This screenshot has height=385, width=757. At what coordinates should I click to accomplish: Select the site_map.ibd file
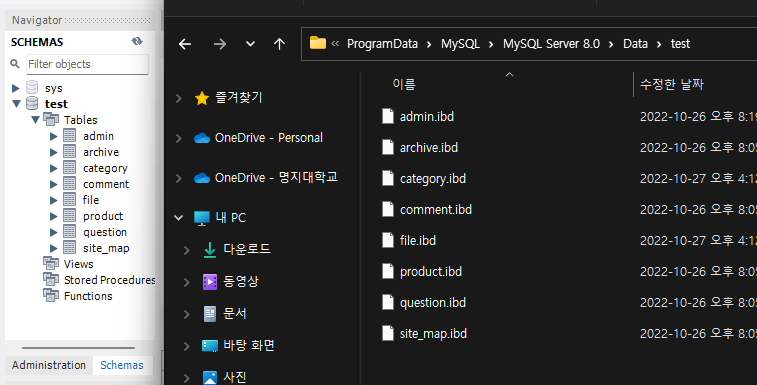pyautogui.click(x=433, y=334)
